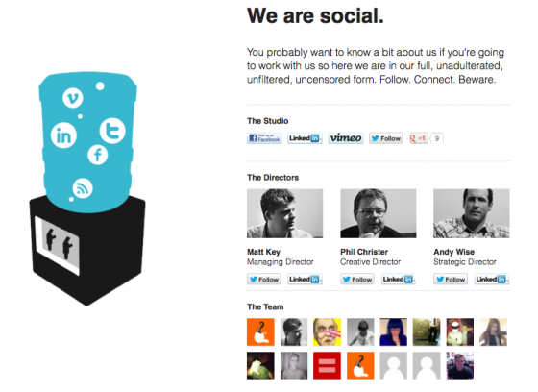Open the studio's LinkedIn badge
Image resolution: width=538 pixels, height=392 pixels.
coord(305,138)
